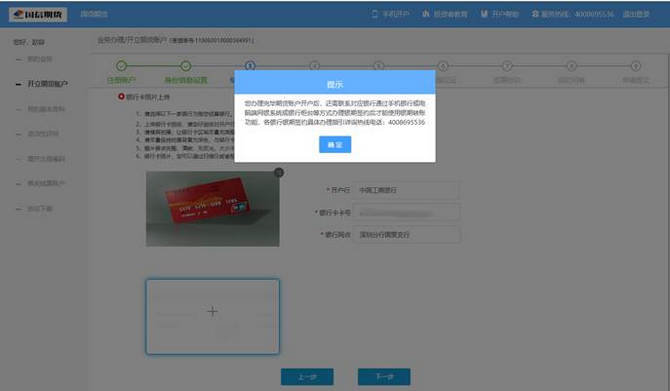Select the current blue step circle number three
Image resolution: width=670 pixels, height=391 pixels.
tap(250, 65)
